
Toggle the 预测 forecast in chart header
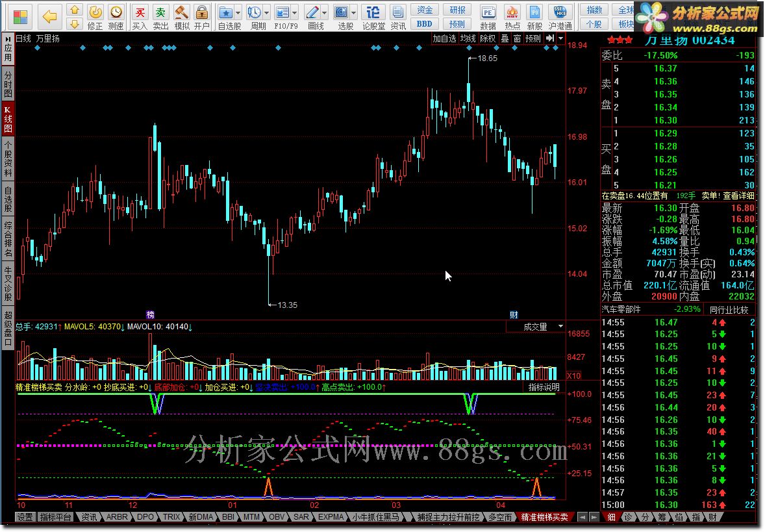pyautogui.click(x=533, y=38)
